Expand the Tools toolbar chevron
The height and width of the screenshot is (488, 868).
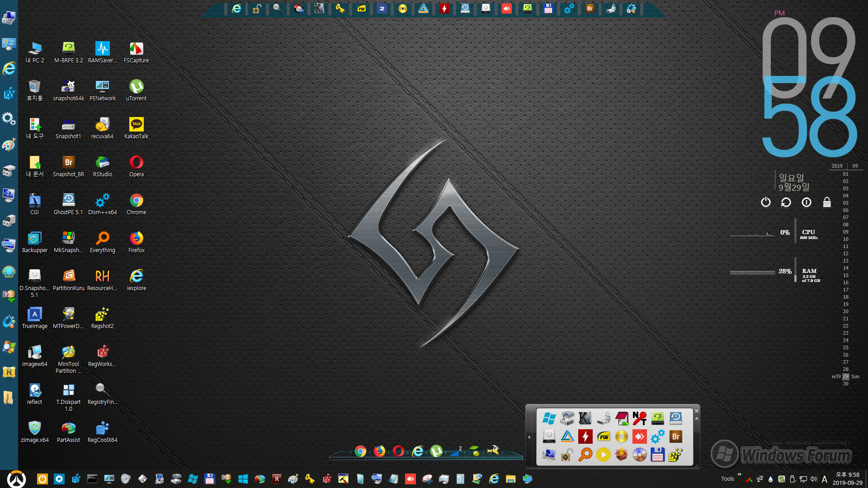[740, 474]
